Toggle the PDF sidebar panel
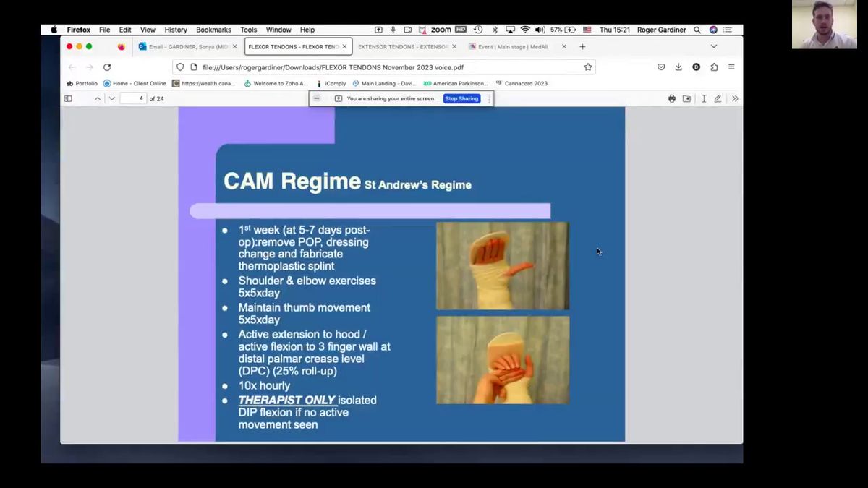This screenshot has height=488, width=868. [68, 98]
